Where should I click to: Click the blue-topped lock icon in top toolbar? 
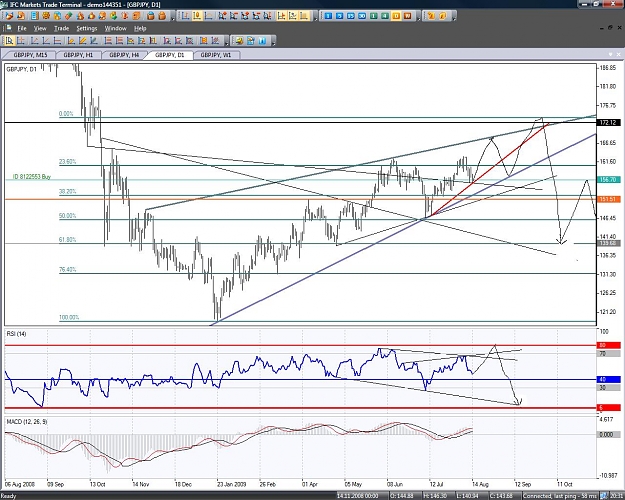point(151,16)
